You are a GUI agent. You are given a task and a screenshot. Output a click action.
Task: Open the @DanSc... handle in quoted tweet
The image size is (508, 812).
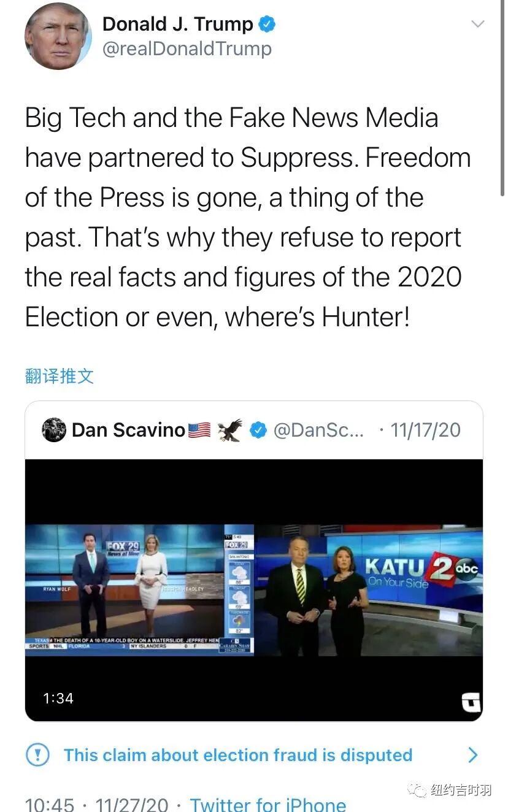(x=318, y=430)
